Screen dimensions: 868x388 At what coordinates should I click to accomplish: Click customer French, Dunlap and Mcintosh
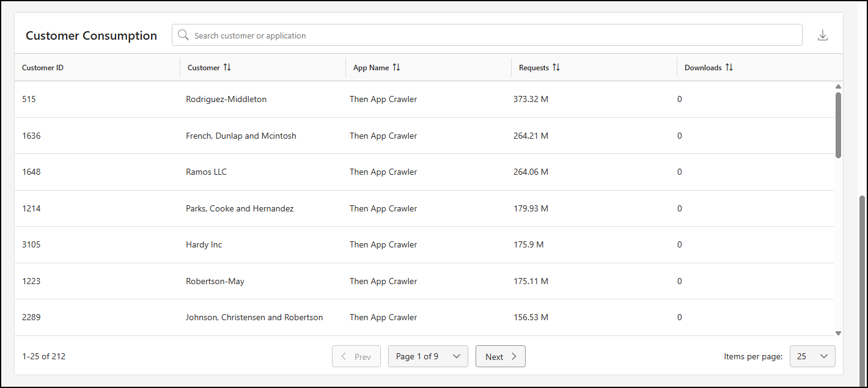pyautogui.click(x=241, y=136)
